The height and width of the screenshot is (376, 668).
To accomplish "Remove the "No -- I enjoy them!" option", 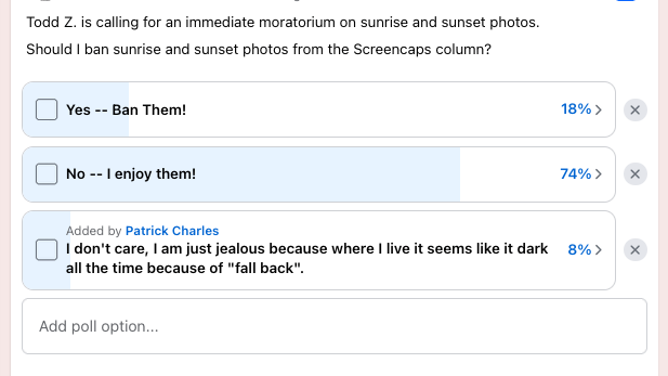I will pyautogui.click(x=635, y=174).
